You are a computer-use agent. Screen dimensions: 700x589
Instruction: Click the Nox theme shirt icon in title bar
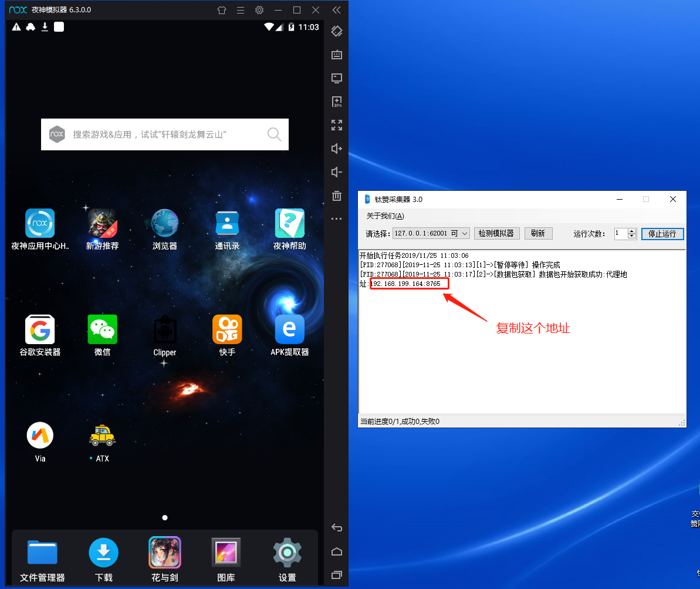pyautogui.click(x=221, y=10)
